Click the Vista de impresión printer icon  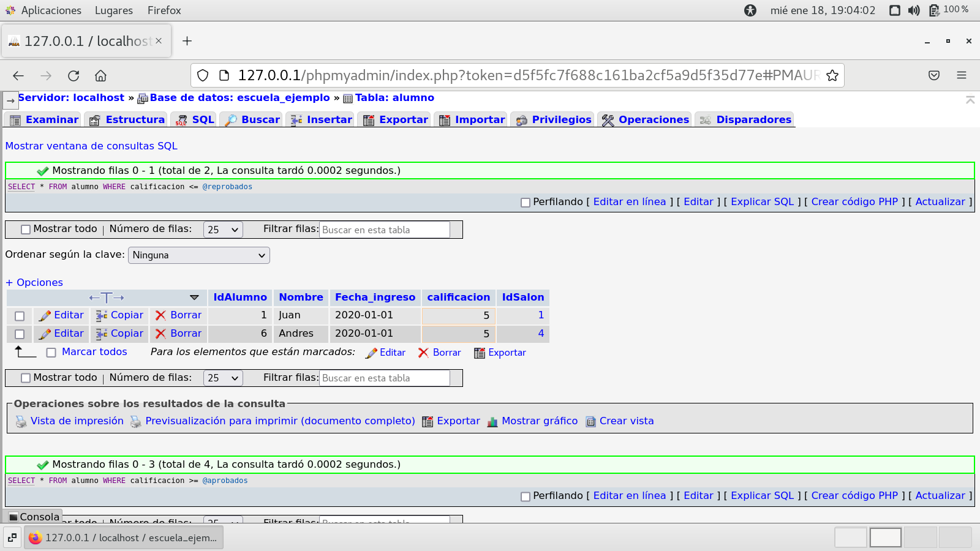click(21, 422)
